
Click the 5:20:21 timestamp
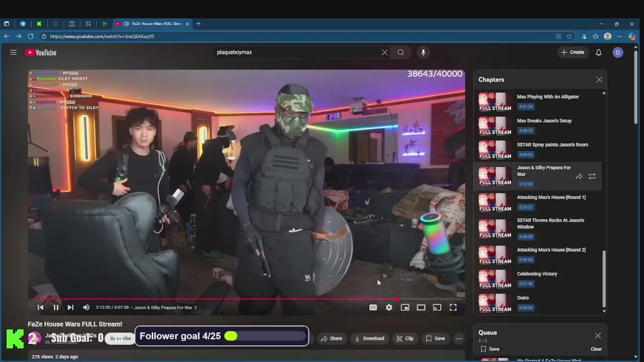click(x=525, y=207)
